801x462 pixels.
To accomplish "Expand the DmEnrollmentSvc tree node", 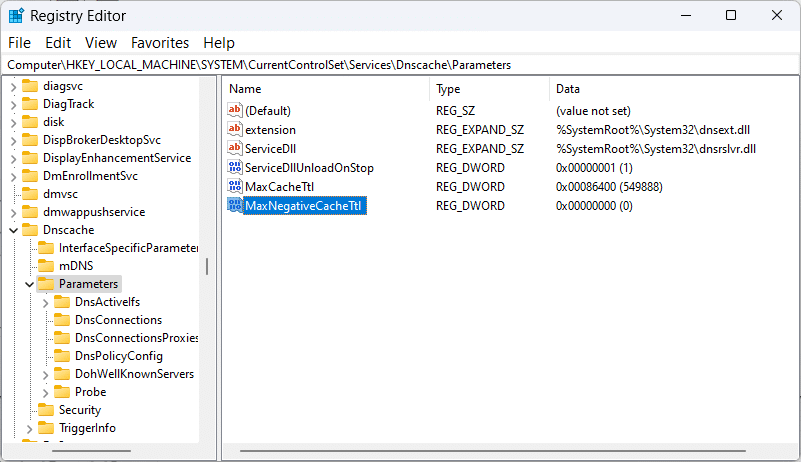I will (14, 177).
